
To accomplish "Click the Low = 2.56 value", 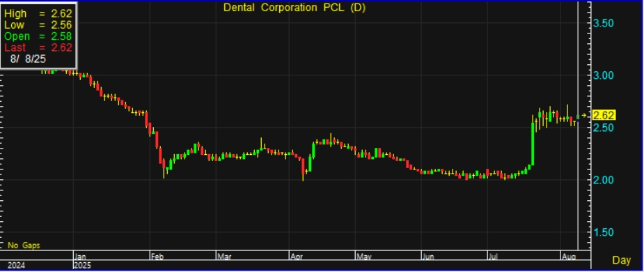I will (61, 25).
